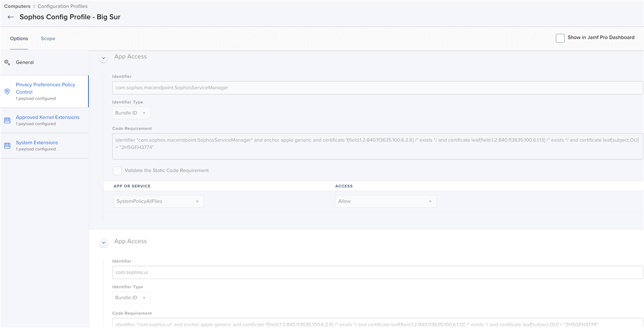Select Privacy Preferences Policy Control payload
This screenshot has height=328, width=644.
44,91
